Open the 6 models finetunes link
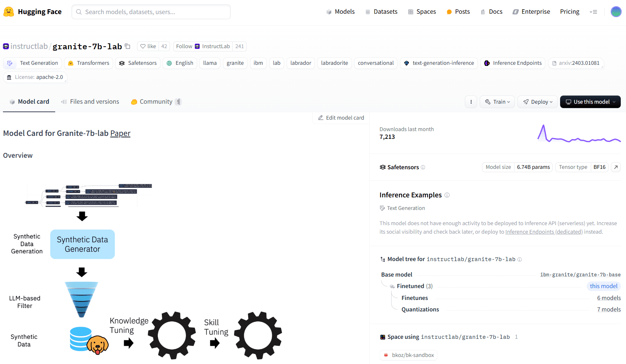The width and height of the screenshot is (626, 364). click(609, 298)
